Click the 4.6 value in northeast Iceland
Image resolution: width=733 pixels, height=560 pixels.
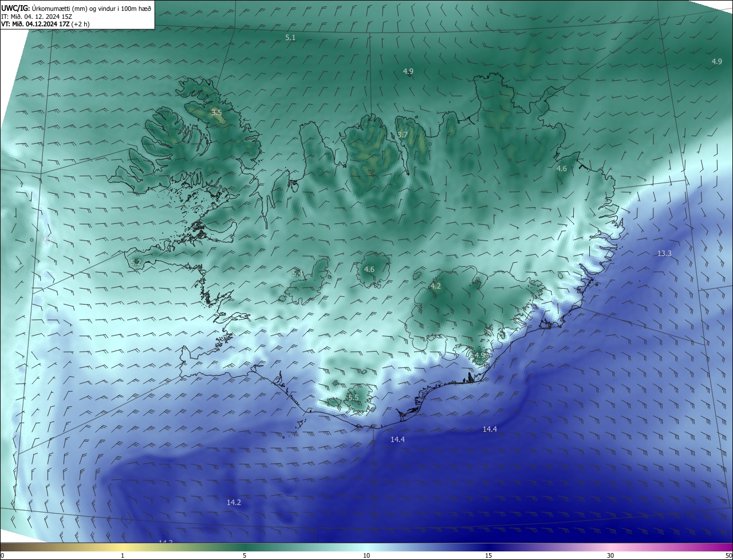pyautogui.click(x=562, y=169)
